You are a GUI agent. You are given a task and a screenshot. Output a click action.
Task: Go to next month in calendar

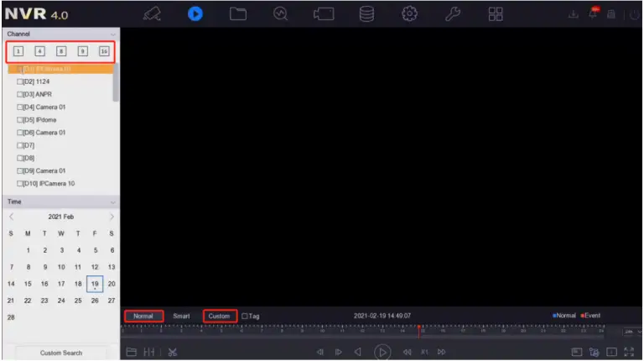112,217
